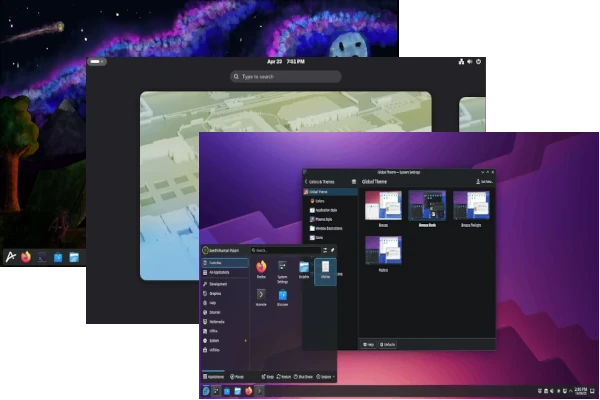Viewport: 600px width, 400px height.
Task: Click the Defaults button in System Settings
Action: point(387,344)
